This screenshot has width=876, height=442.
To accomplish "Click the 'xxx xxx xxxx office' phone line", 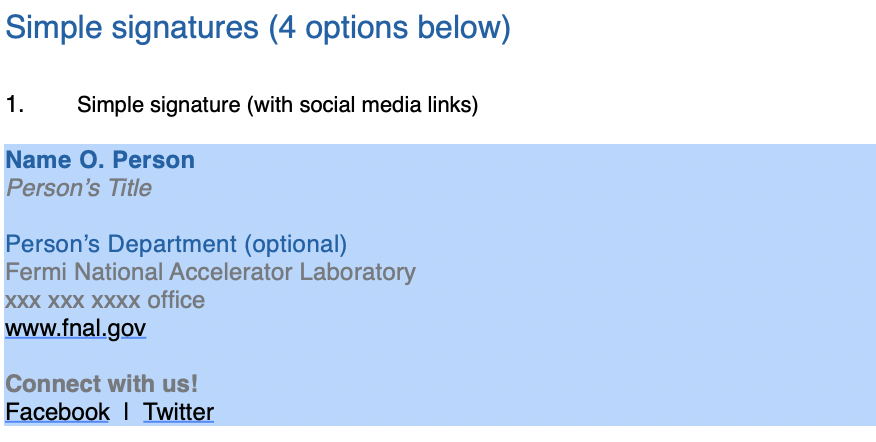I will point(105,300).
